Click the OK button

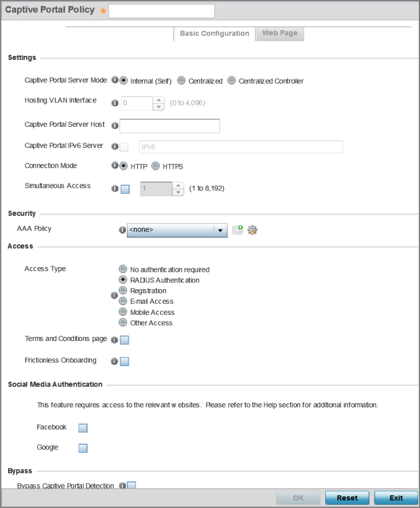[x=298, y=498]
